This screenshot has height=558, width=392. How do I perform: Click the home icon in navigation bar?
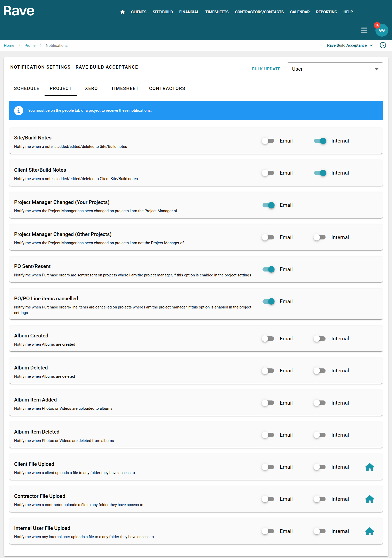(x=122, y=12)
